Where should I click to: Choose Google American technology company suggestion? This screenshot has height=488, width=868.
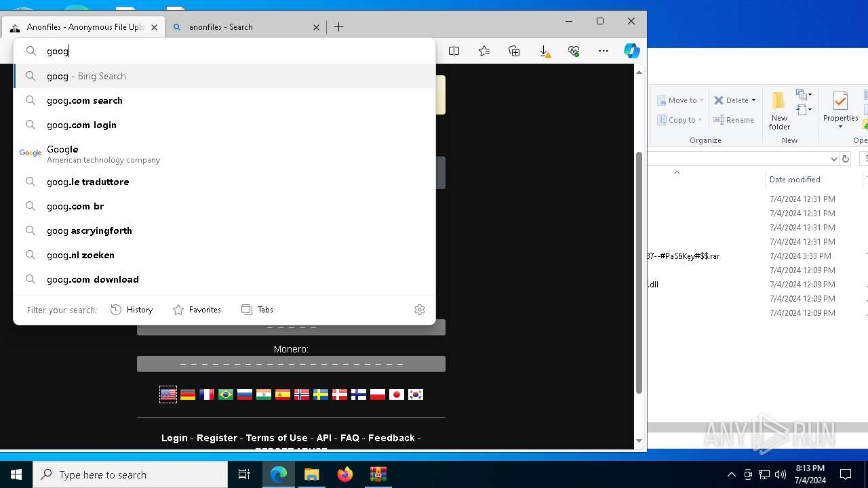click(224, 154)
